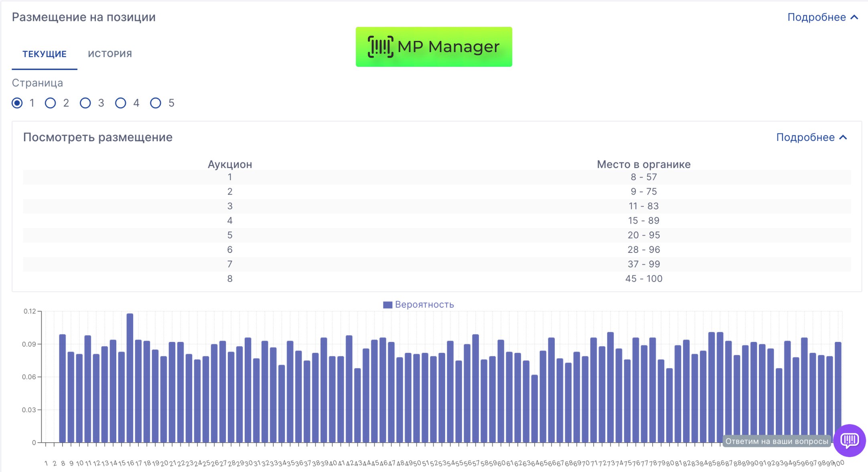Switch to the История tab
868x472 pixels.
pyautogui.click(x=110, y=54)
